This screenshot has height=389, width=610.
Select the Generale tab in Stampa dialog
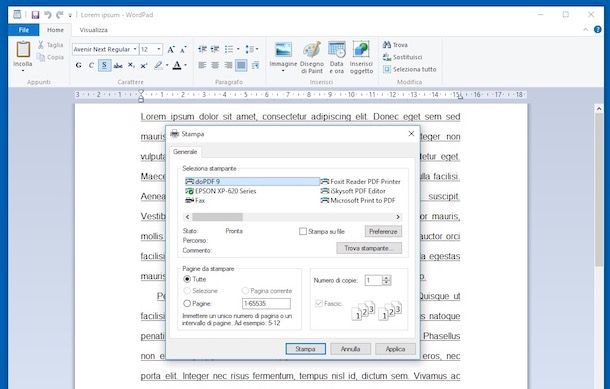click(x=185, y=152)
